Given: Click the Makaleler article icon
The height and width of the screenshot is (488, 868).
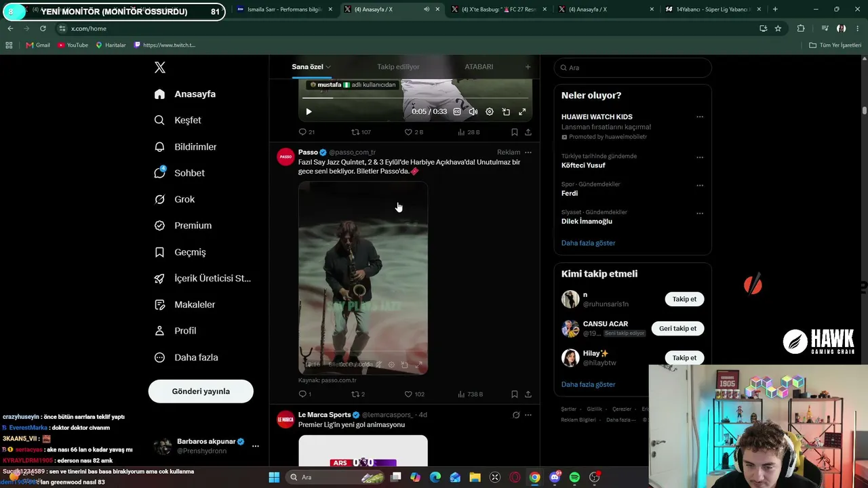Looking at the screenshot, I should tap(159, 305).
